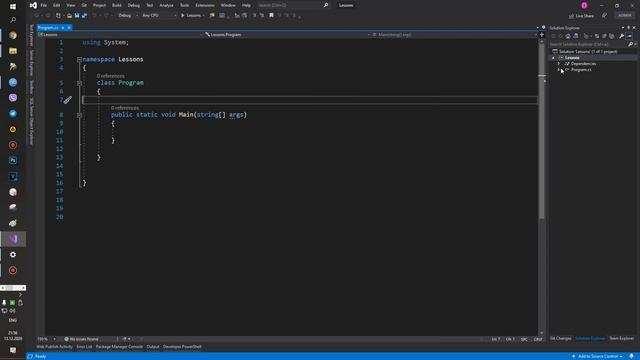Collapse the namespace Lessons block
This screenshot has height=360, width=640.
pos(79,60)
